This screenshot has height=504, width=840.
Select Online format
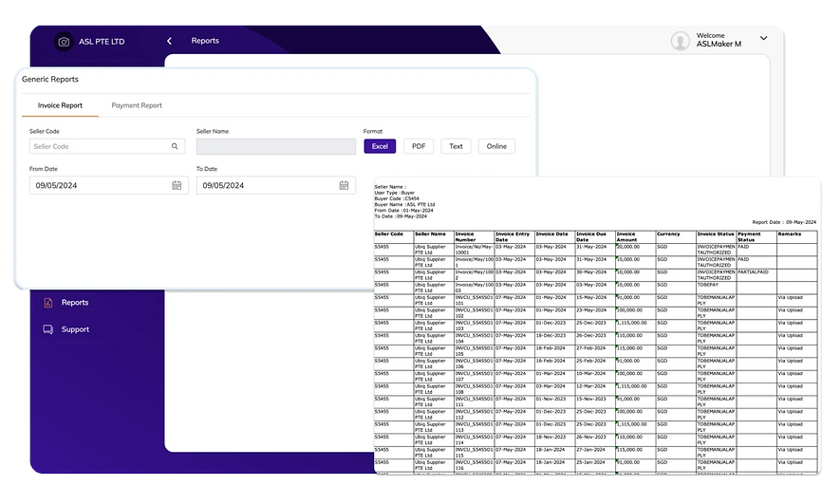[496, 146]
